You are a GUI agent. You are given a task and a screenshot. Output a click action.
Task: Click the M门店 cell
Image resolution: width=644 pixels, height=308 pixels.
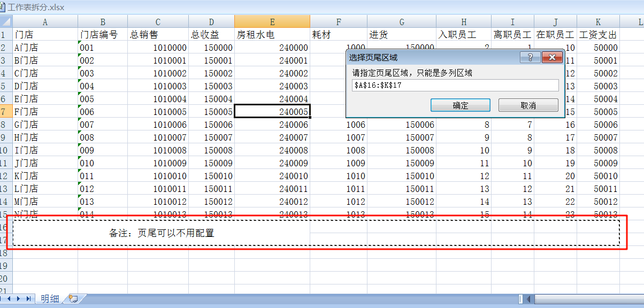tap(45, 202)
